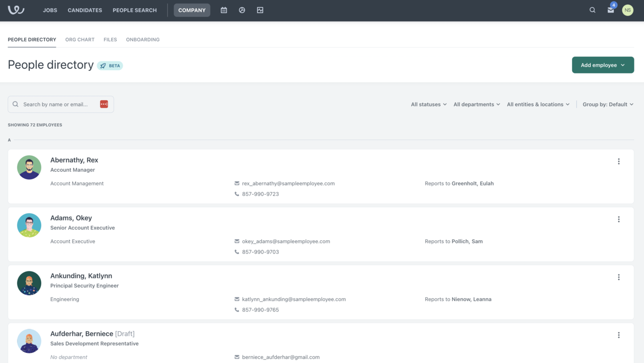Expand the All departments filter

(477, 104)
